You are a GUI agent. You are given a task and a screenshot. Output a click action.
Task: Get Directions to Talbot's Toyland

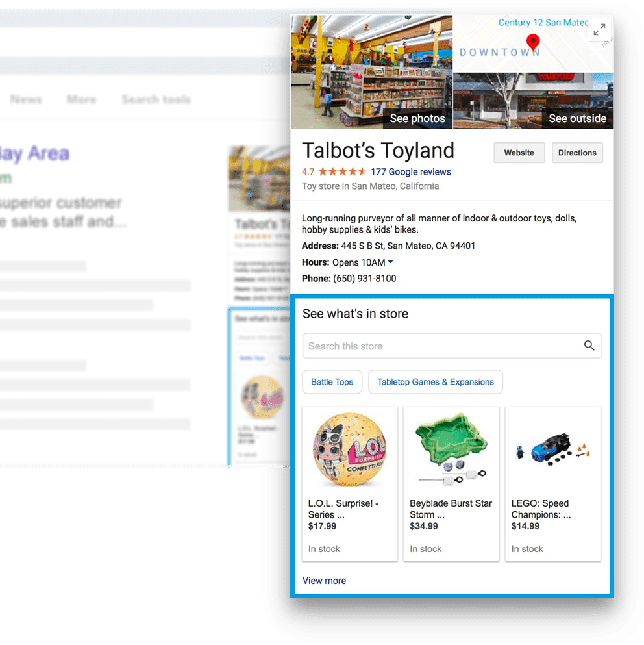577,153
